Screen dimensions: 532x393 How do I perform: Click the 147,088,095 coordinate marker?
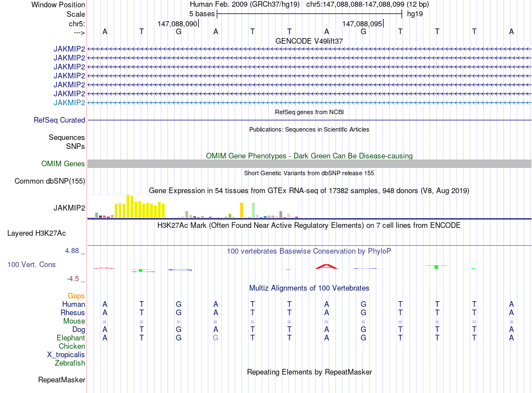click(362, 24)
